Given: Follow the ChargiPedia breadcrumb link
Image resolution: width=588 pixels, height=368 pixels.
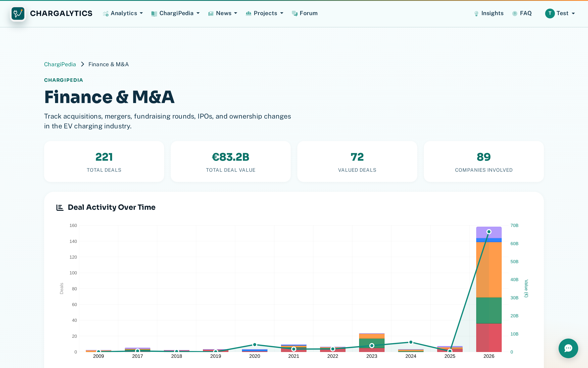Looking at the screenshot, I should click(60, 64).
